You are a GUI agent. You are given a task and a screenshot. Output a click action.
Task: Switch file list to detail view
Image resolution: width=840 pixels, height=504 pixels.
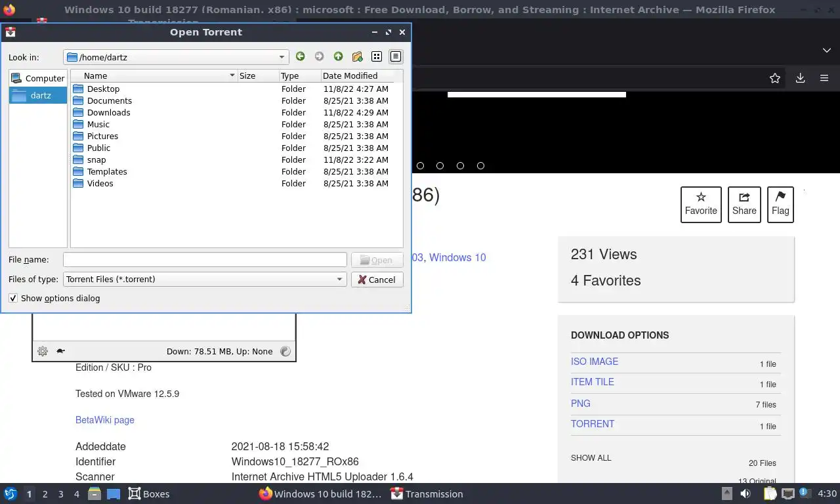(396, 56)
